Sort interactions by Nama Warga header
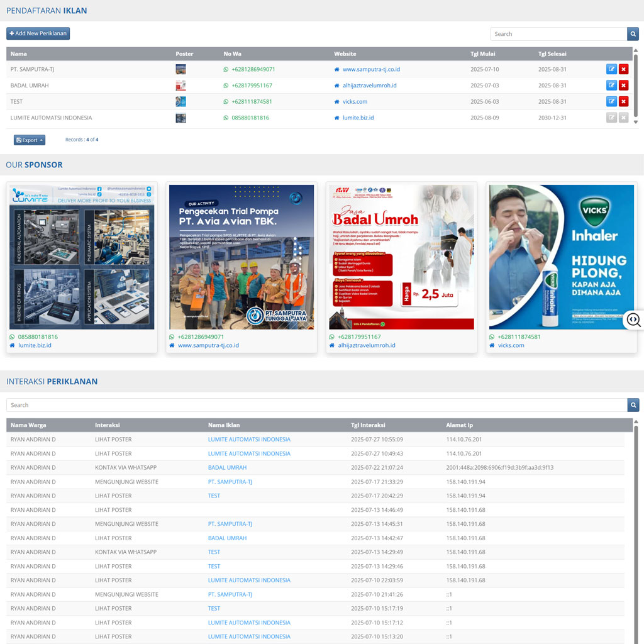 (28, 425)
